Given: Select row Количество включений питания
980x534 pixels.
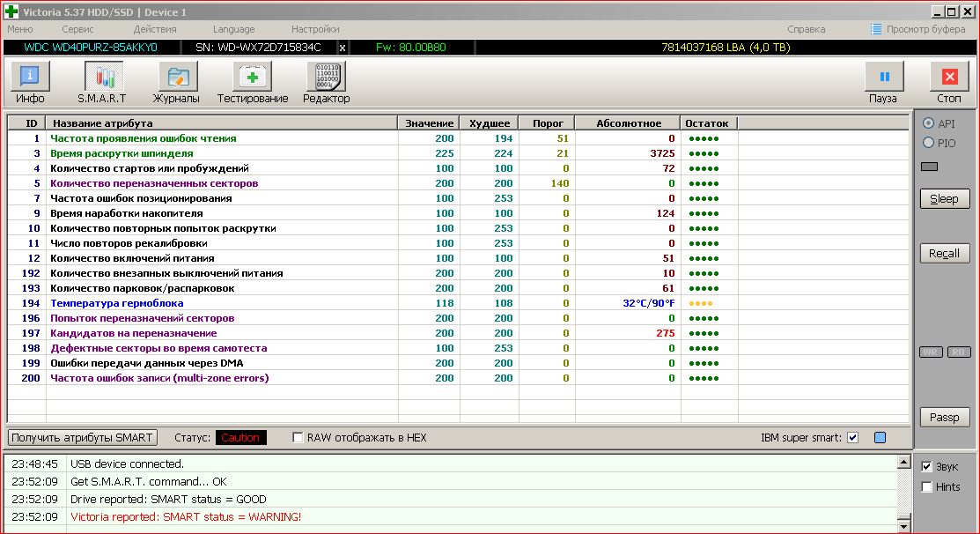Looking at the screenshot, I should pos(458,258).
